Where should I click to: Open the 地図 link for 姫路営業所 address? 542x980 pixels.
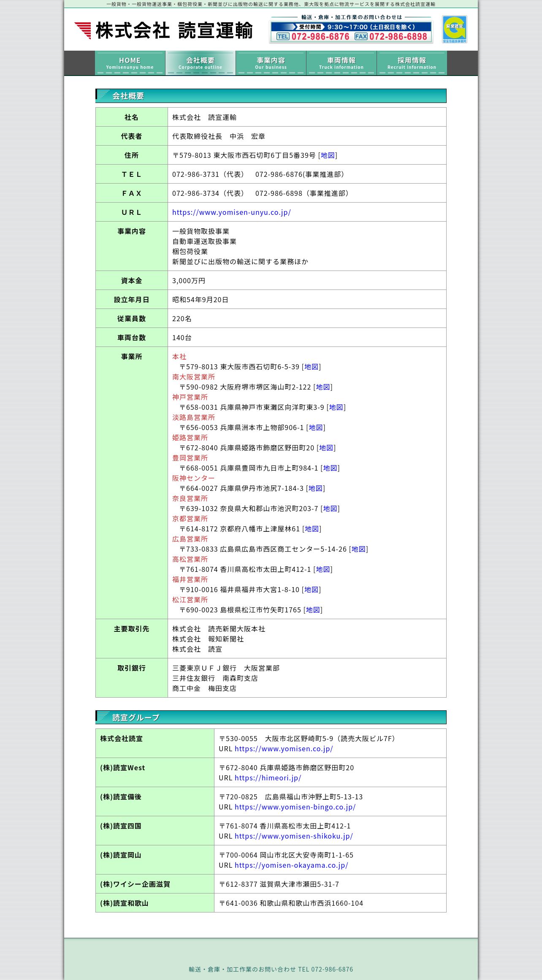click(326, 448)
